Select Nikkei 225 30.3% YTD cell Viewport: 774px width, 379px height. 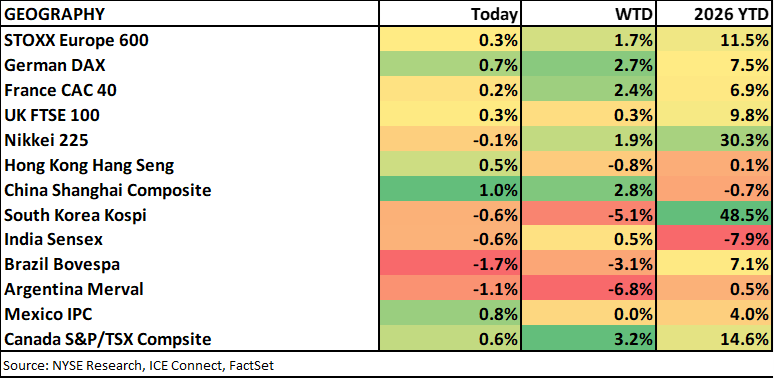(714, 140)
